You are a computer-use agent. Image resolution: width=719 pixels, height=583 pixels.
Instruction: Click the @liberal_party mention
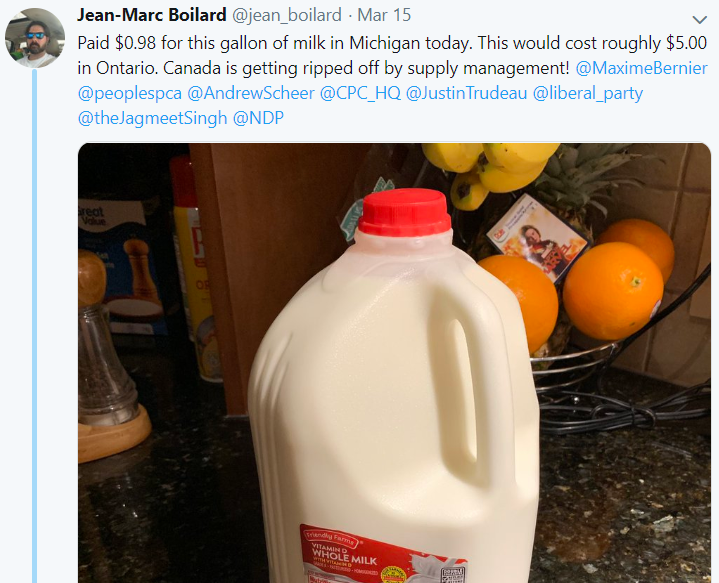click(x=588, y=93)
